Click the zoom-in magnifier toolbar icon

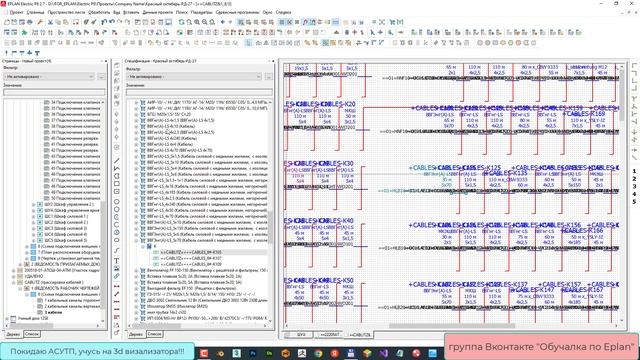[x=197, y=22]
